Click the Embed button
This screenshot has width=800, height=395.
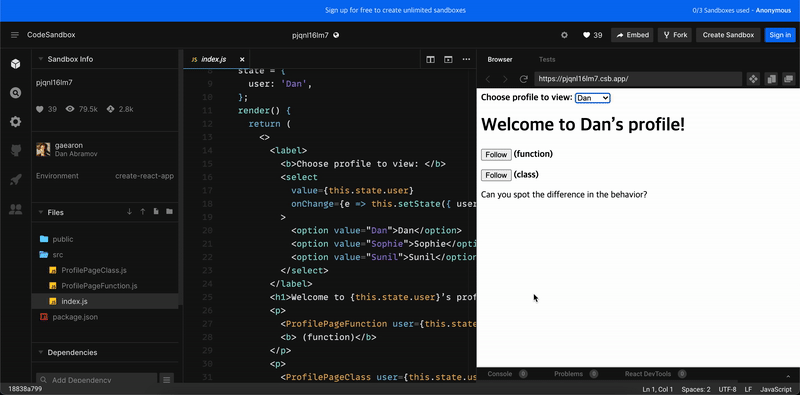click(632, 35)
